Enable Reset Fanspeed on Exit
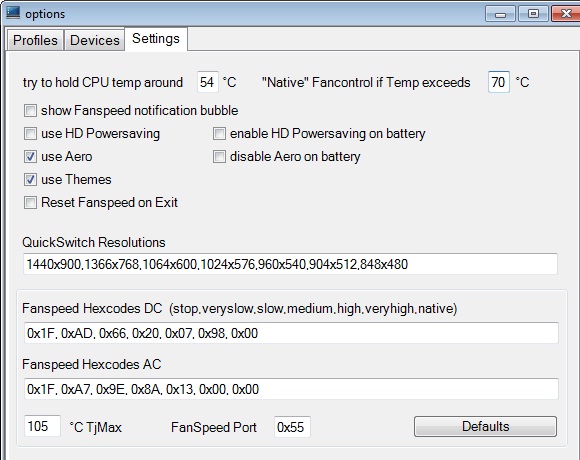Image resolution: width=580 pixels, height=460 pixels. coord(30,202)
